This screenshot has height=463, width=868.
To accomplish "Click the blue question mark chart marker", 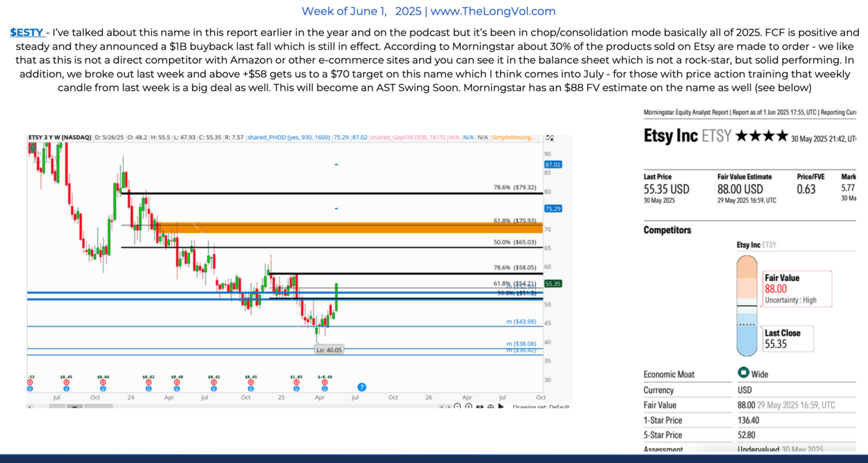I will (x=361, y=387).
